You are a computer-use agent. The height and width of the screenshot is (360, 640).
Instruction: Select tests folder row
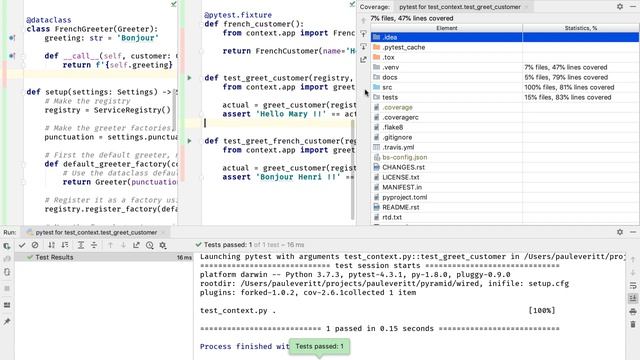coord(505,97)
